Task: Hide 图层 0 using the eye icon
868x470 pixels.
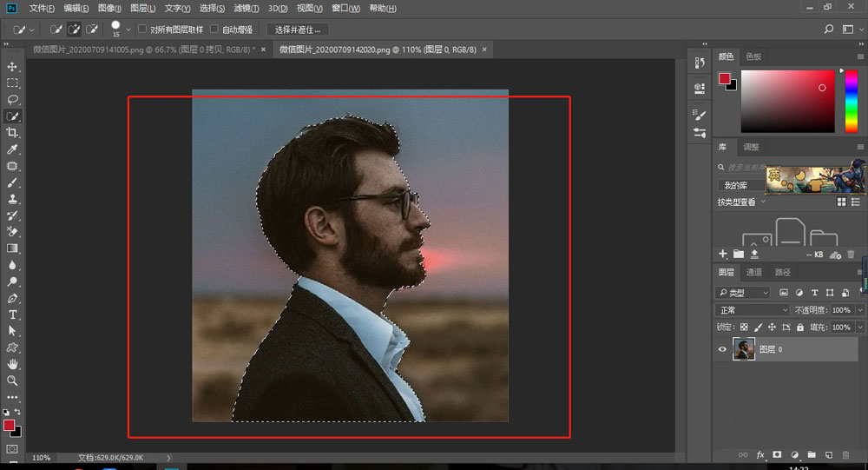Action: click(x=722, y=349)
